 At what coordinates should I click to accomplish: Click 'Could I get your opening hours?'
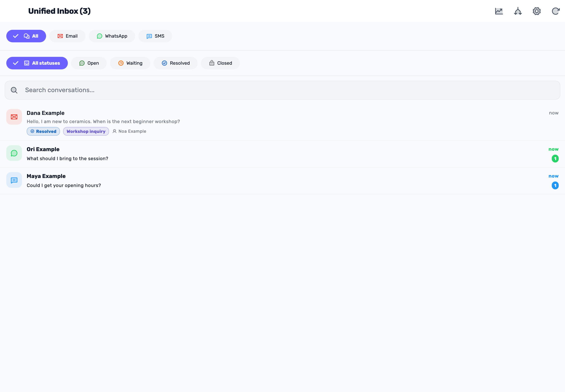coord(64,185)
